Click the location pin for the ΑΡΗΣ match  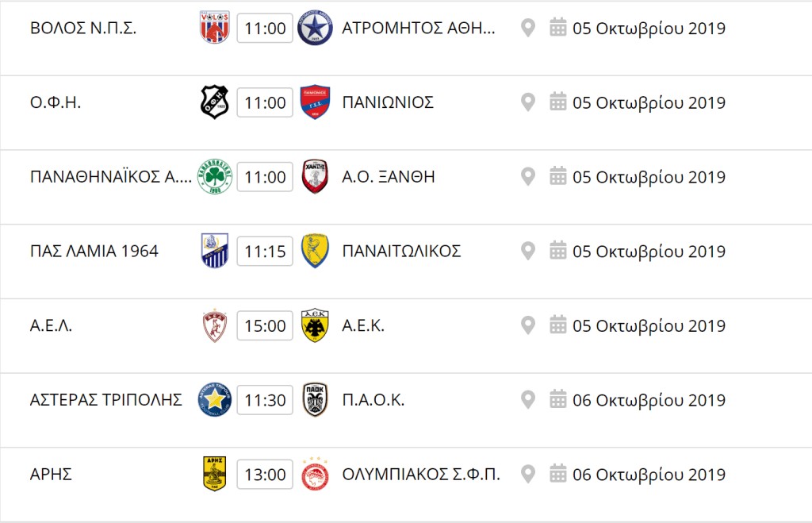coord(527,475)
